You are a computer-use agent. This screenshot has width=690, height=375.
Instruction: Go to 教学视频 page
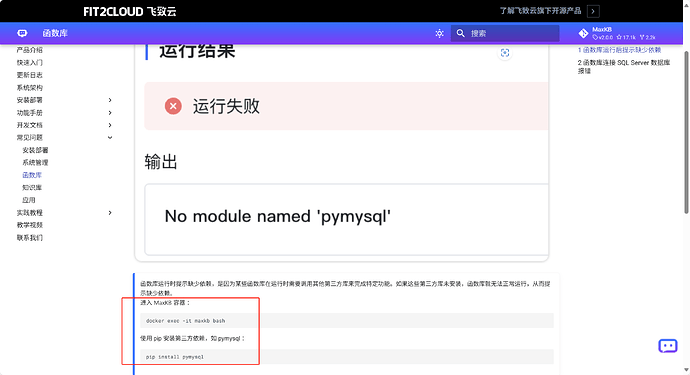coord(29,225)
